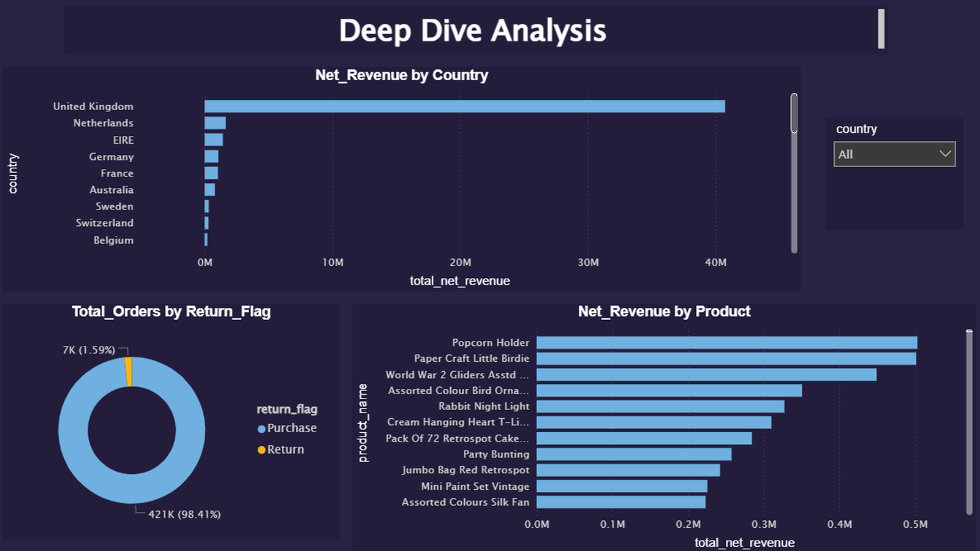Select the United Kingdom revenue bar
The image size is (980, 551).
point(465,107)
